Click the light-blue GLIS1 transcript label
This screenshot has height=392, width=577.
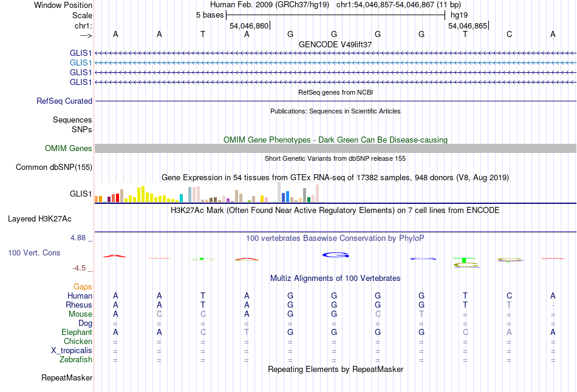[81, 63]
